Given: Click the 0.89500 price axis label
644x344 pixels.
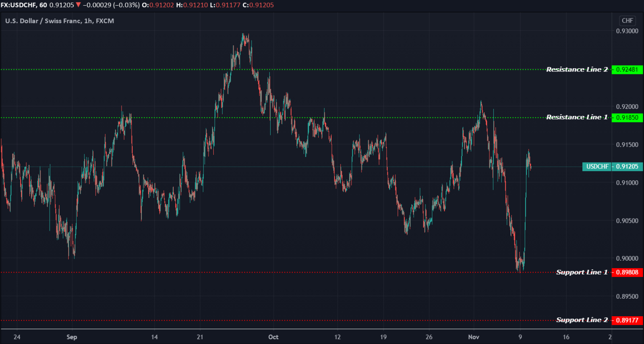Looking at the screenshot, I should coord(627,296).
